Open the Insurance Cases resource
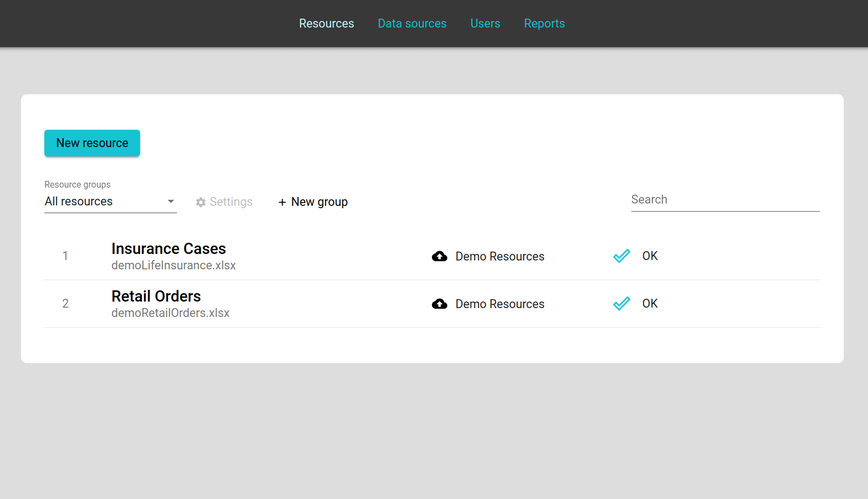 (169, 248)
